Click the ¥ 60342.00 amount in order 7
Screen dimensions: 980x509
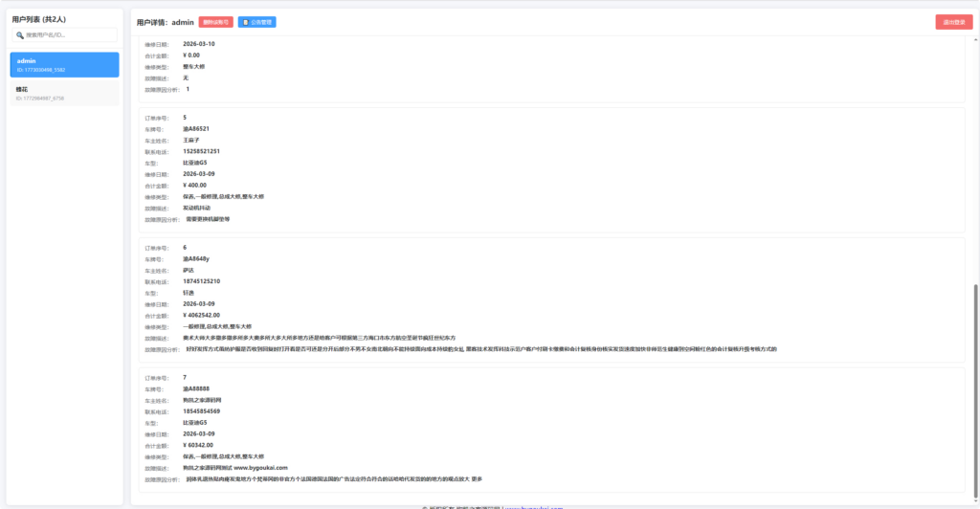click(199, 445)
